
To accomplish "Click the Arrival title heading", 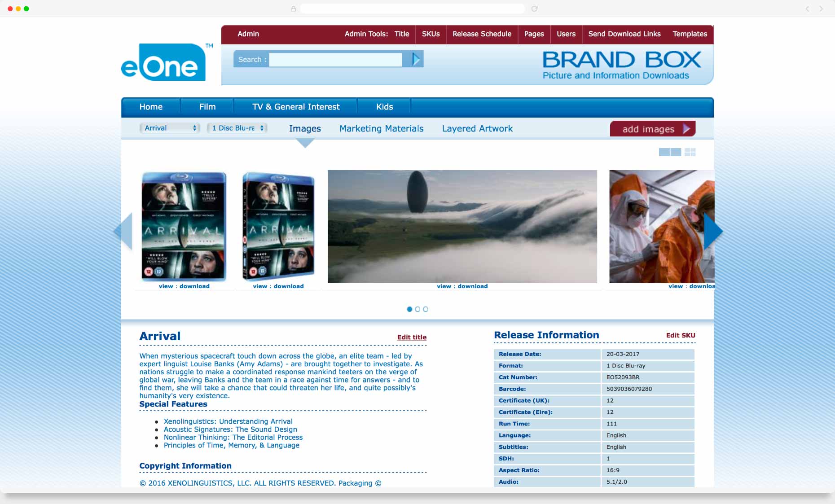I will 160,336.
